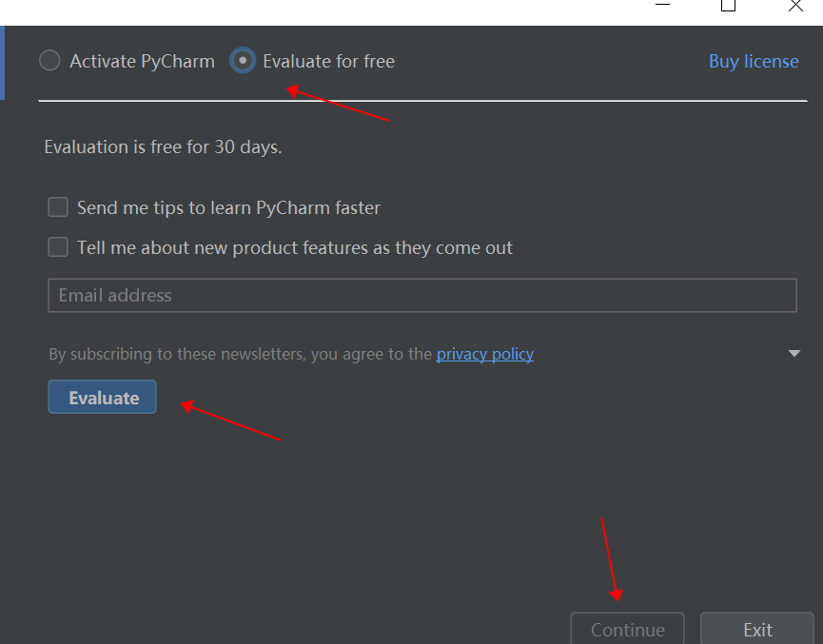The width and height of the screenshot is (823, 644).
Task: Click the Exit button
Action: (x=757, y=629)
